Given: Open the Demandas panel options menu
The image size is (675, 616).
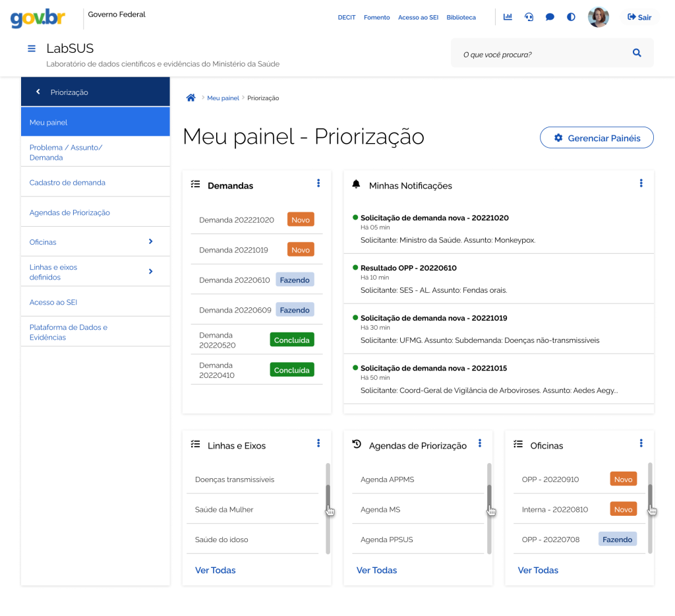Looking at the screenshot, I should [x=318, y=183].
